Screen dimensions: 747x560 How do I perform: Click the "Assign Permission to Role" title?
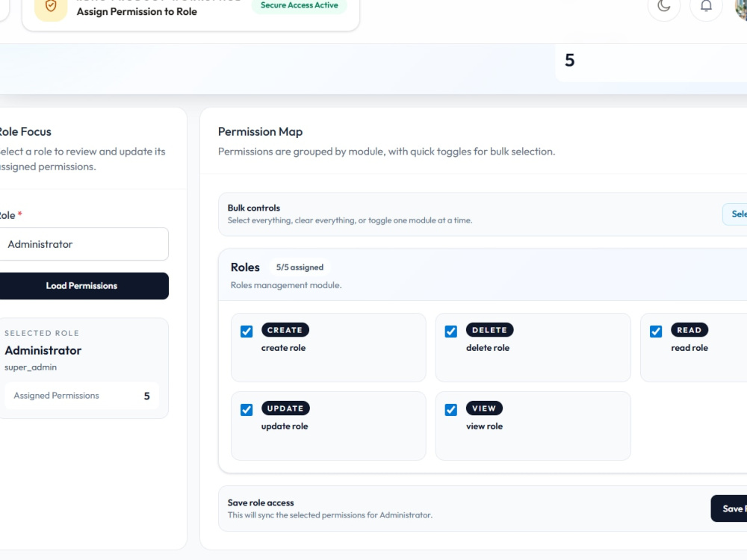click(137, 11)
